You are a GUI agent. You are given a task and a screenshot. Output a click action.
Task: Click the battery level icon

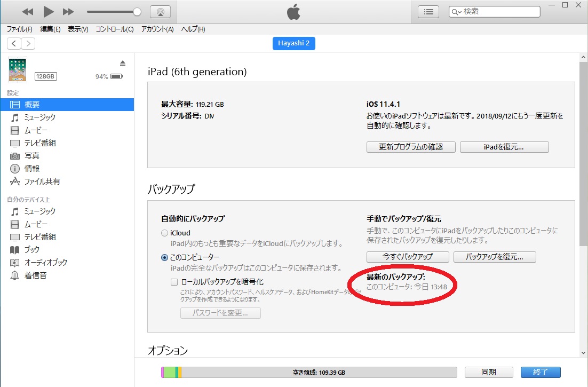coord(117,76)
